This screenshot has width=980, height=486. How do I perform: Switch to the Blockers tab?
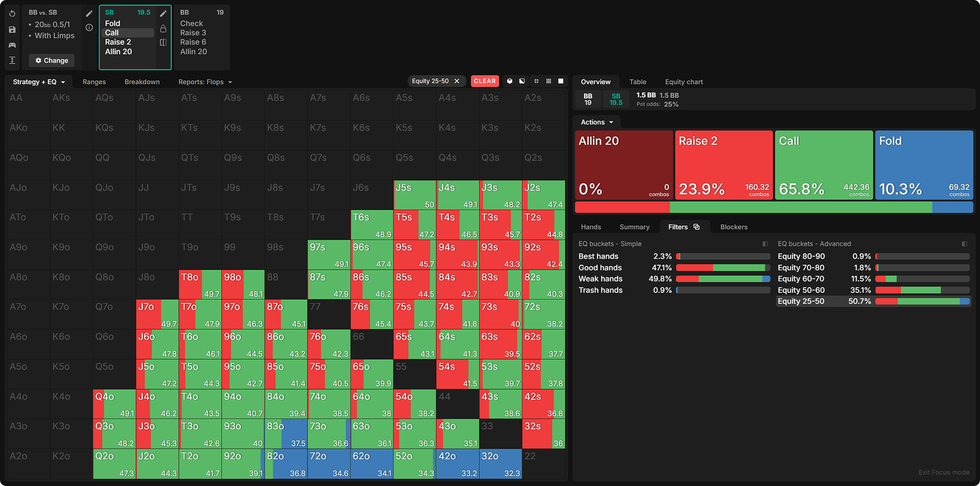pos(733,227)
